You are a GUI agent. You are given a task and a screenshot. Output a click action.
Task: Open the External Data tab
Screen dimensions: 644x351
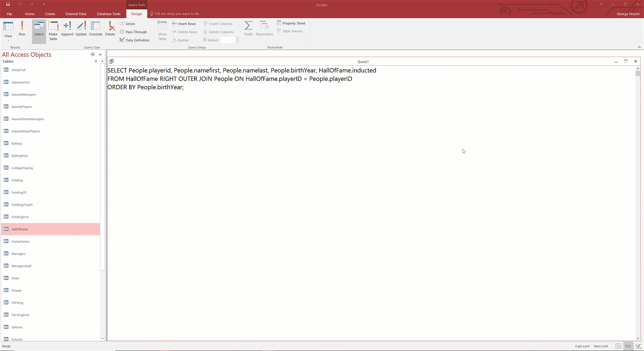click(x=76, y=14)
